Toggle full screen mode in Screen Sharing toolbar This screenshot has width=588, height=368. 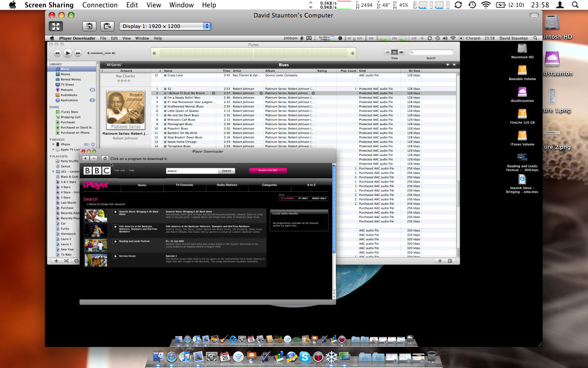pyautogui.click(x=55, y=26)
